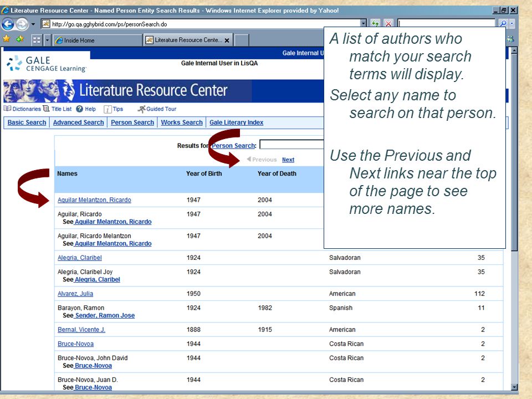Viewport: 532px width, 399px height.
Task: Open the Bruce-Novoa main author entry
Action: click(76, 344)
